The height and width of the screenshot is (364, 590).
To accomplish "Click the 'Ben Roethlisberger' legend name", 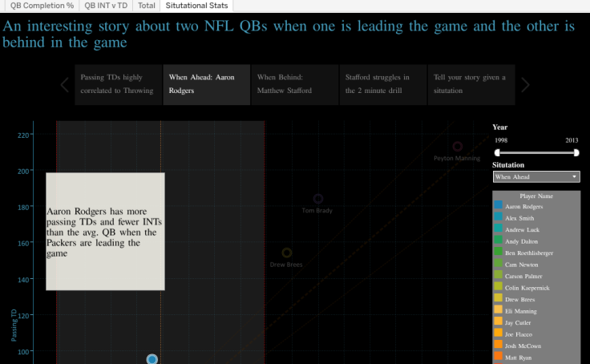I will [x=529, y=253].
